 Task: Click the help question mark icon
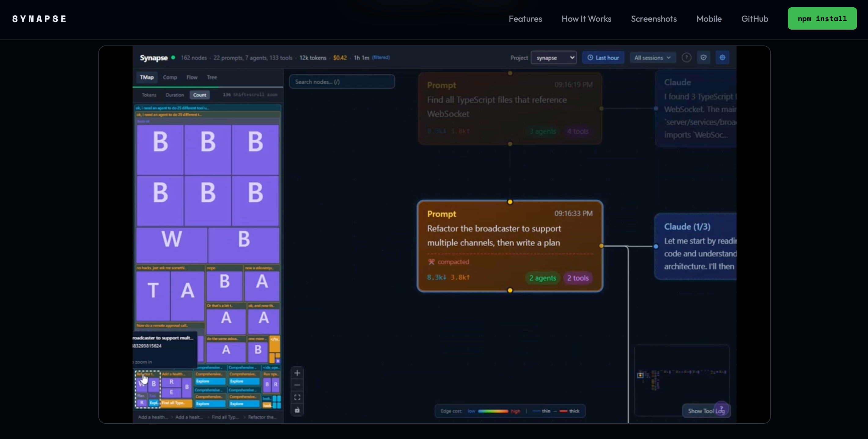click(x=686, y=58)
